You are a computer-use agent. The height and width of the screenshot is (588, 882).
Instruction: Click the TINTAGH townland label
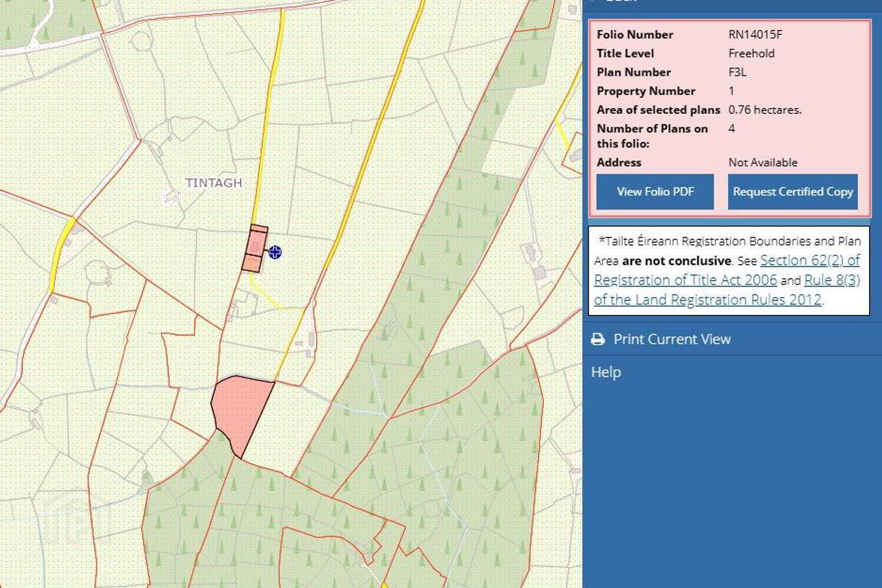(214, 183)
